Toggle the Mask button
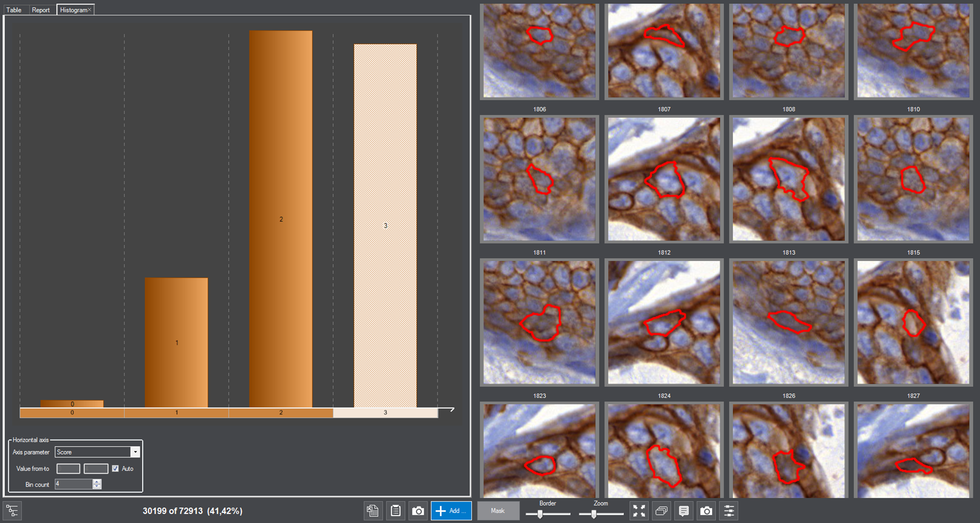The height and width of the screenshot is (523, 980). point(498,511)
